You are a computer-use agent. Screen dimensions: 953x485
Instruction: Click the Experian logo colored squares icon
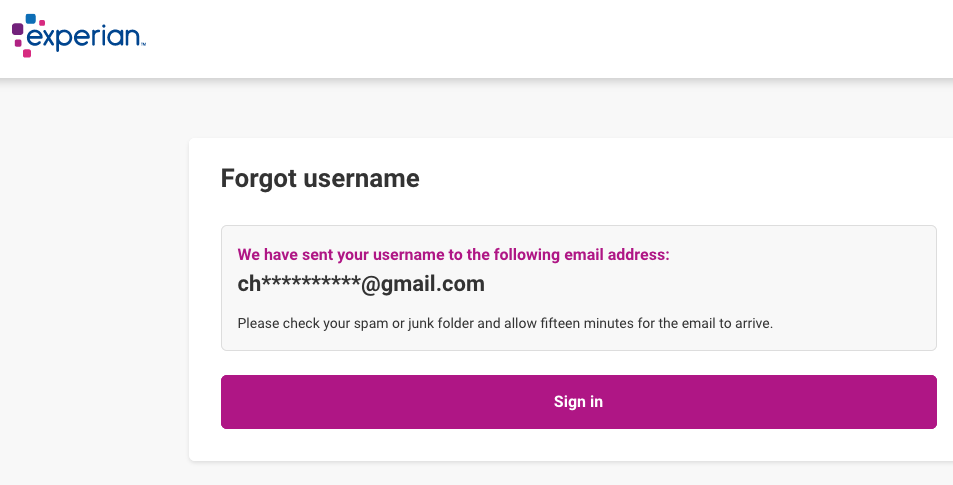tap(24, 35)
